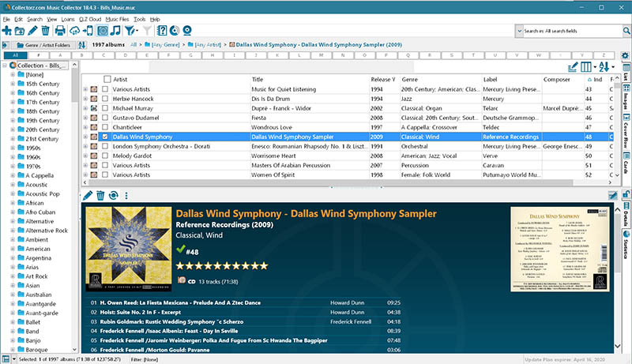Click the folder tree vertical scrollbar

(74, 87)
